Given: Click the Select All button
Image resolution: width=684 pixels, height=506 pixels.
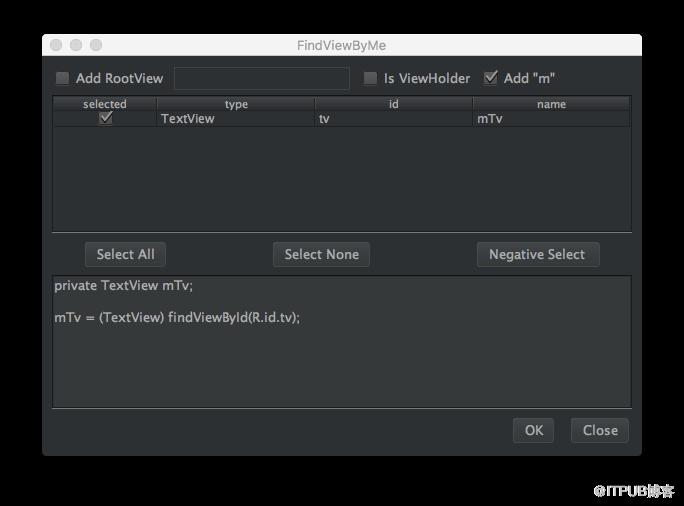Looking at the screenshot, I should pyautogui.click(x=125, y=254).
